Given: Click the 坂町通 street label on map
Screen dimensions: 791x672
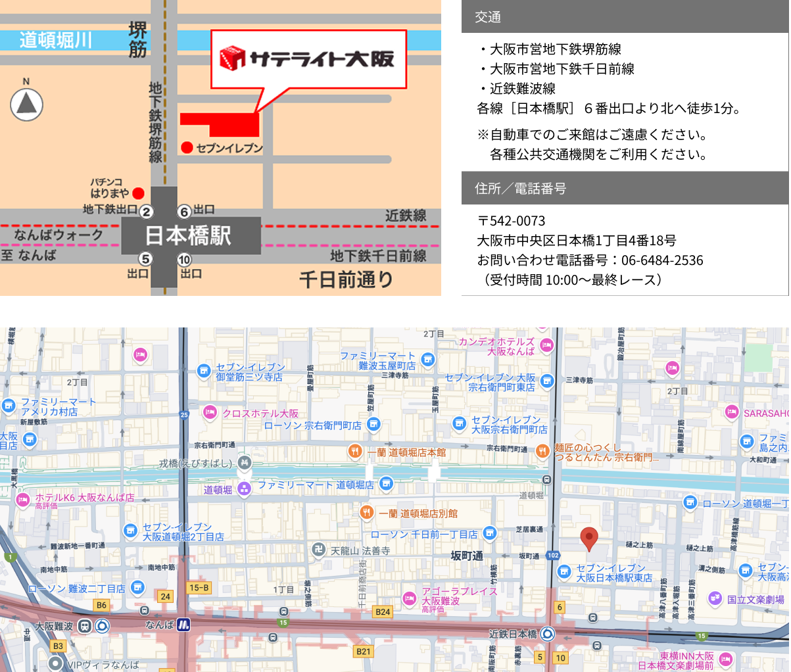Looking at the screenshot, I should [467, 556].
